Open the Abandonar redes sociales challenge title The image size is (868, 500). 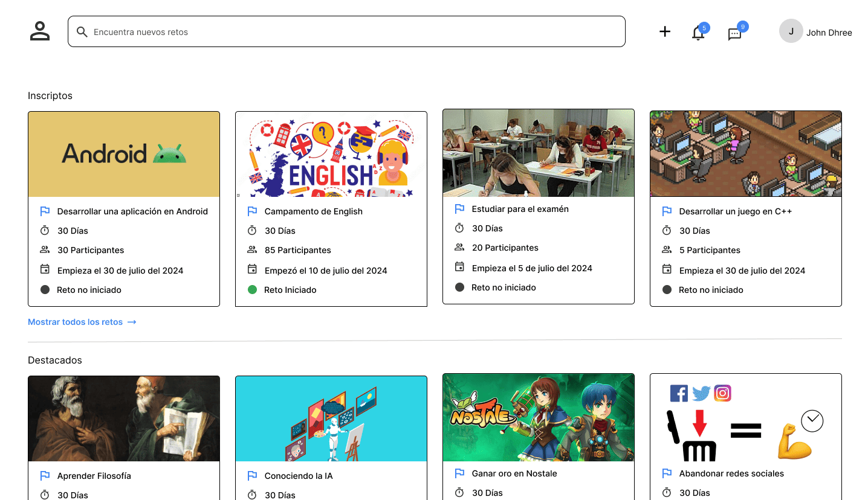tap(731, 473)
